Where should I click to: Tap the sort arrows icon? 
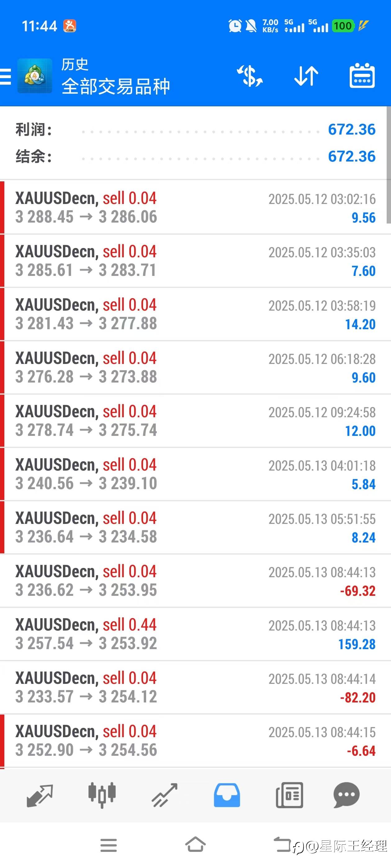point(306,76)
